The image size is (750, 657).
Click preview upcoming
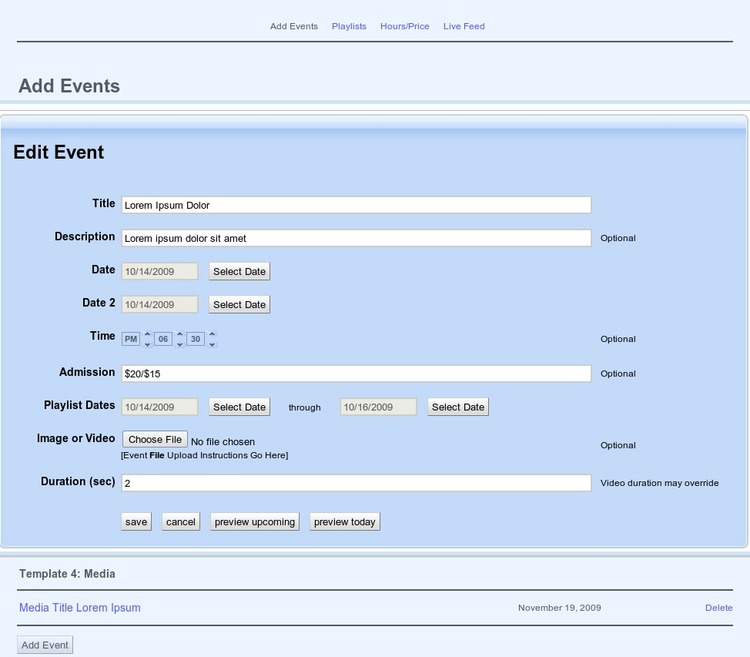coord(254,522)
